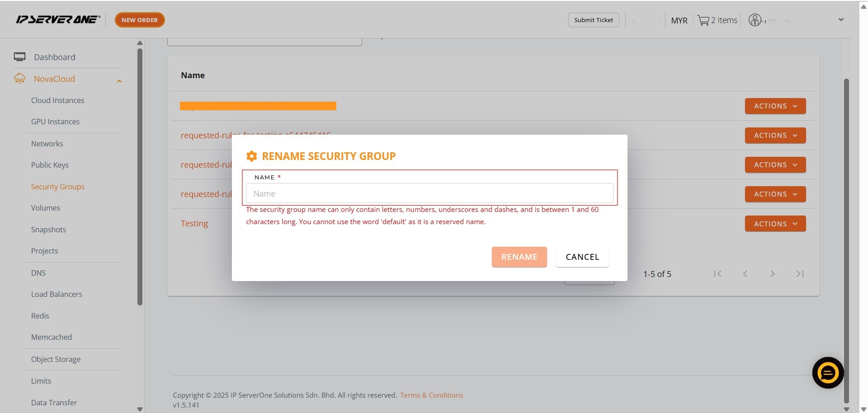
Task: Jump to first page of results
Action: (x=717, y=274)
